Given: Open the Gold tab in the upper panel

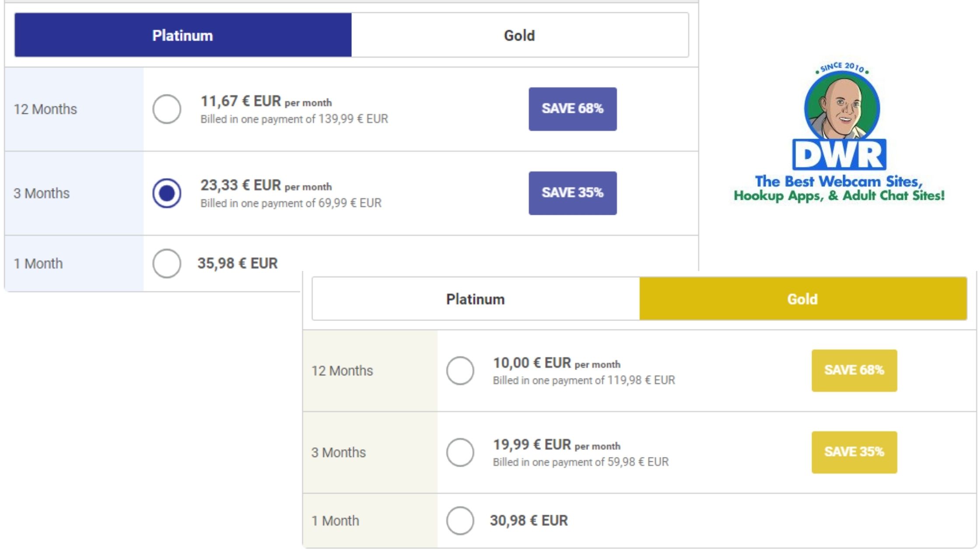Looking at the screenshot, I should pyautogui.click(x=519, y=35).
